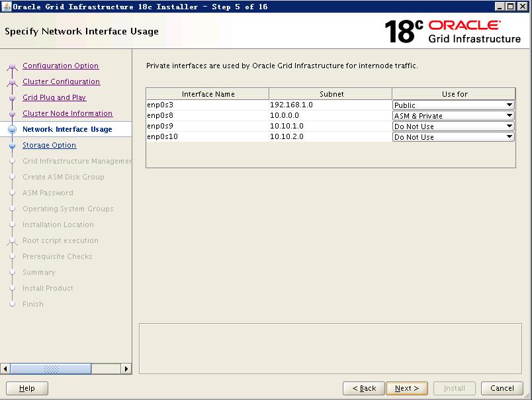Select the enp0s8 interface name cell
The width and height of the screenshot is (532, 400).
pyautogui.click(x=207, y=116)
